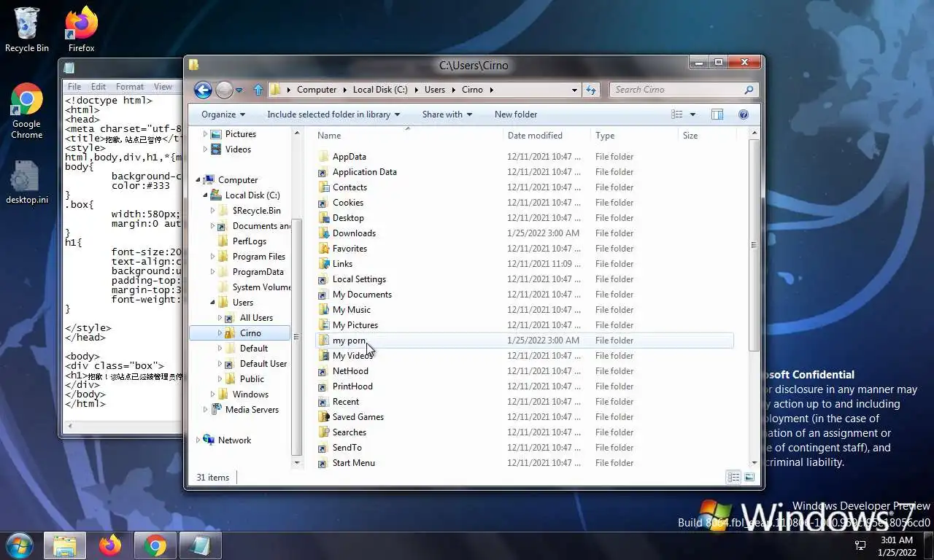Select the My Music folder icon
This screenshot has height=560, width=934.
(324, 310)
